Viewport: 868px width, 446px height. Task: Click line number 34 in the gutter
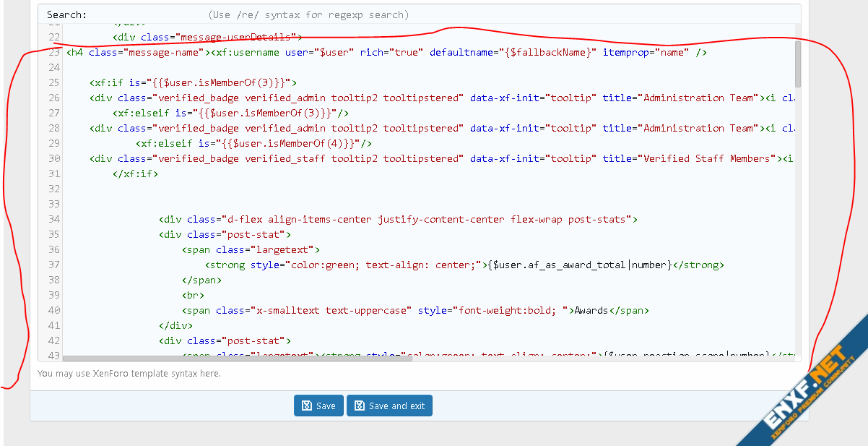click(x=54, y=219)
